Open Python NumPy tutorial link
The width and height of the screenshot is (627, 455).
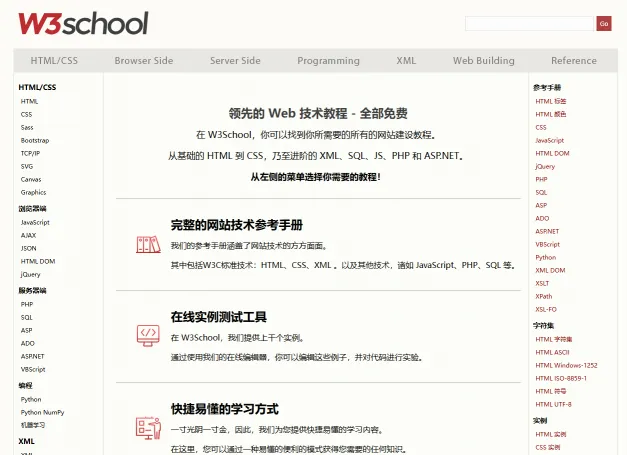[42, 412]
